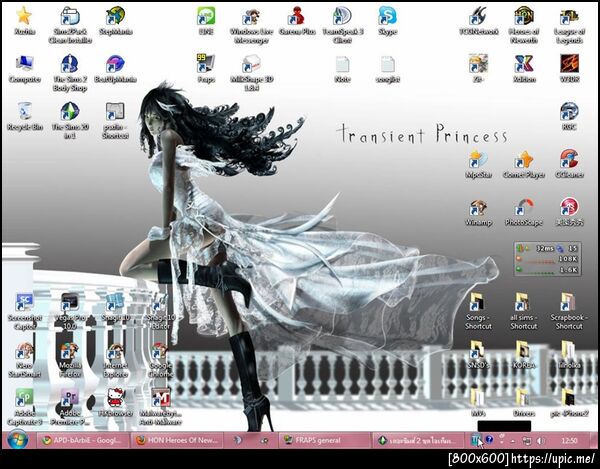Open the Computer desktop icon
The width and height of the screenshot is (600, 469).
pos(25,69)
